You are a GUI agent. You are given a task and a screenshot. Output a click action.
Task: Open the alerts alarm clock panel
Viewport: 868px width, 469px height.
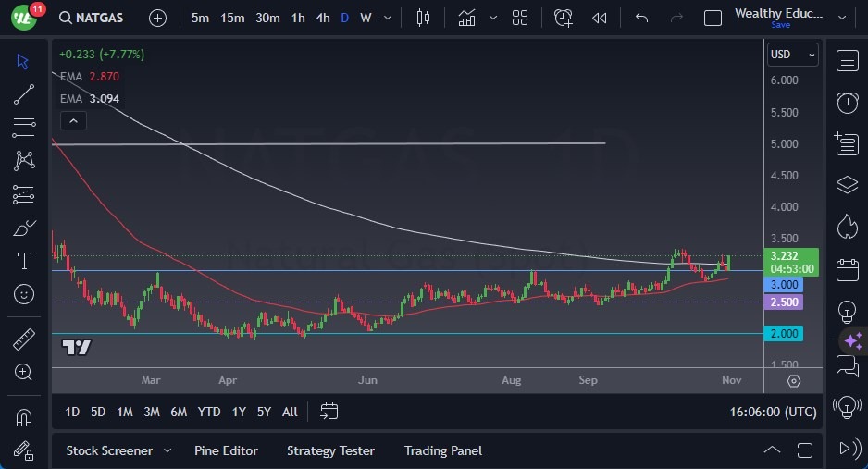coord(847,102)
